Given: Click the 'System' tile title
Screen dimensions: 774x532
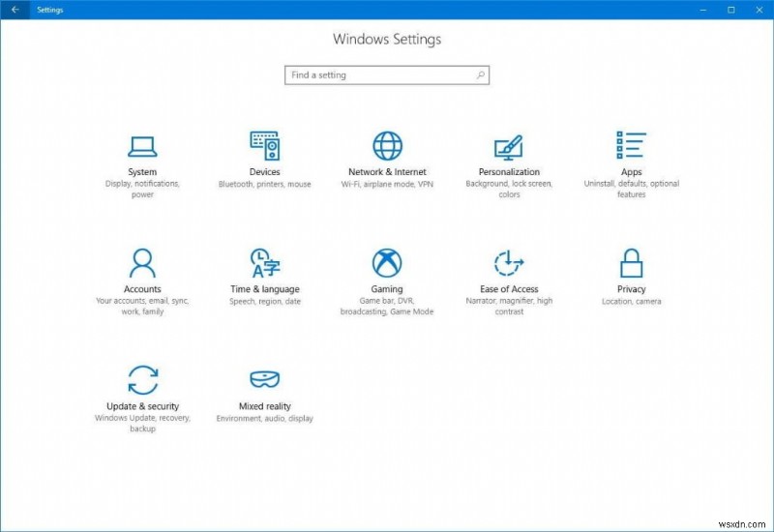Looking at the screenshot, I should click(142, 172).
